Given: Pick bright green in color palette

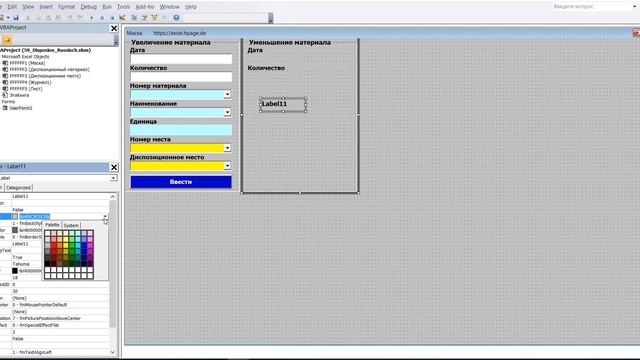Looking at the screenshot, I should coord(71,245).
